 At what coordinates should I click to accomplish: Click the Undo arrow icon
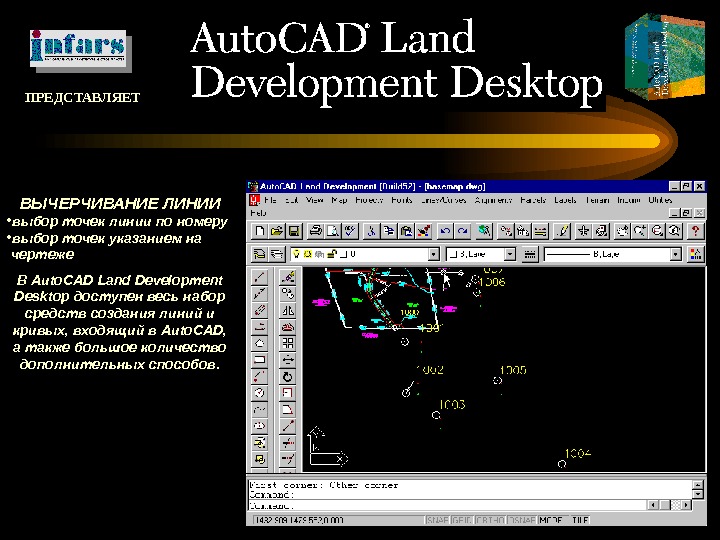444,231
